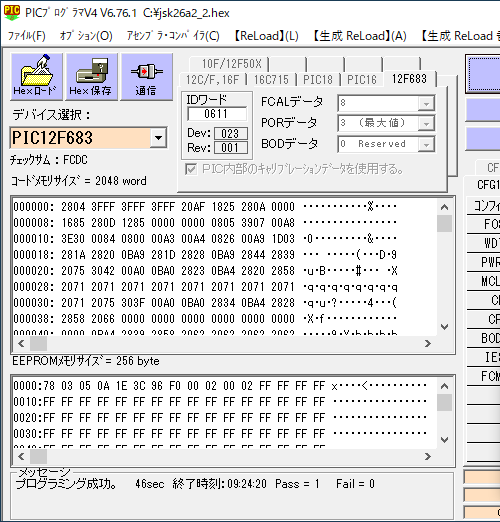Open the communication settings connector icon
The height and width of the screenshot is (522, 500).
point(147,77)
